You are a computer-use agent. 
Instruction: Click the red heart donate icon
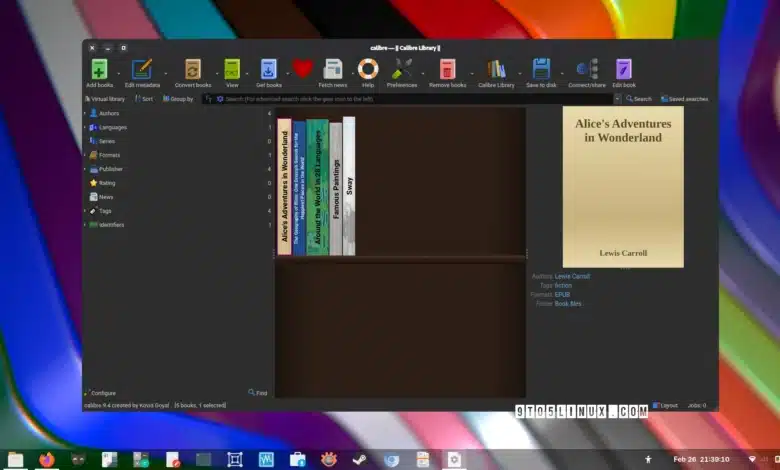click(302, 69)
